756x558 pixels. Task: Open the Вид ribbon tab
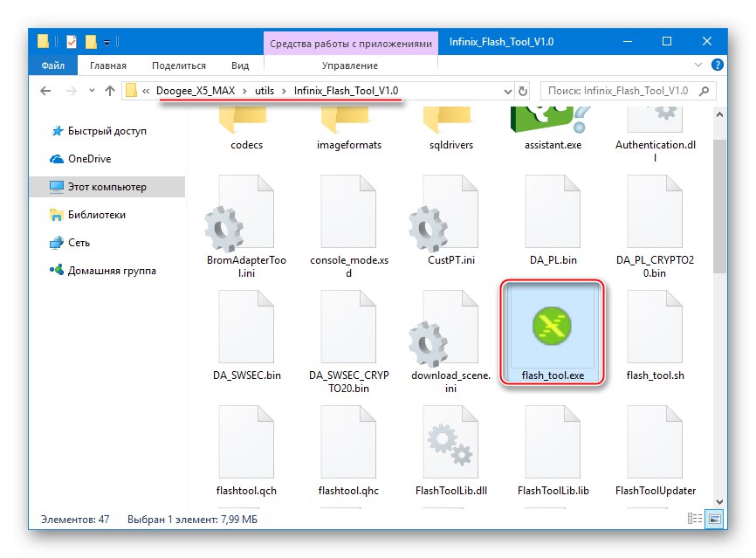coord(240,65)
